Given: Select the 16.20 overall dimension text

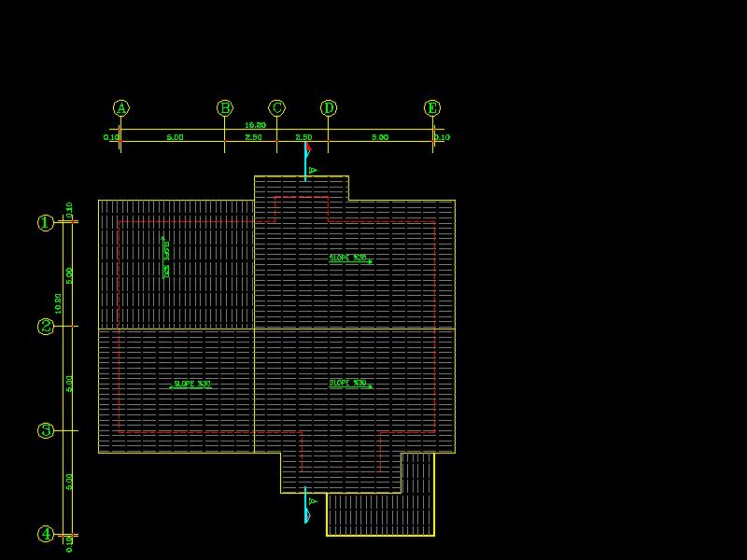Looking at the screenshot, I should pos(255,125).
